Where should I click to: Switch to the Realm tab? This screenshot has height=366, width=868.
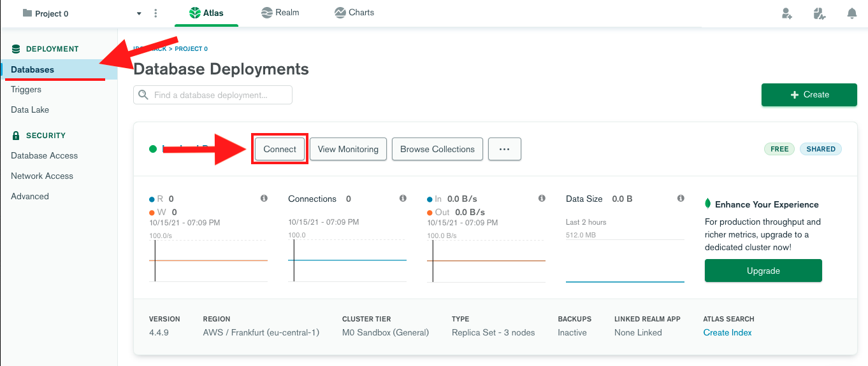pyautogui.click(x=280, y=13)
